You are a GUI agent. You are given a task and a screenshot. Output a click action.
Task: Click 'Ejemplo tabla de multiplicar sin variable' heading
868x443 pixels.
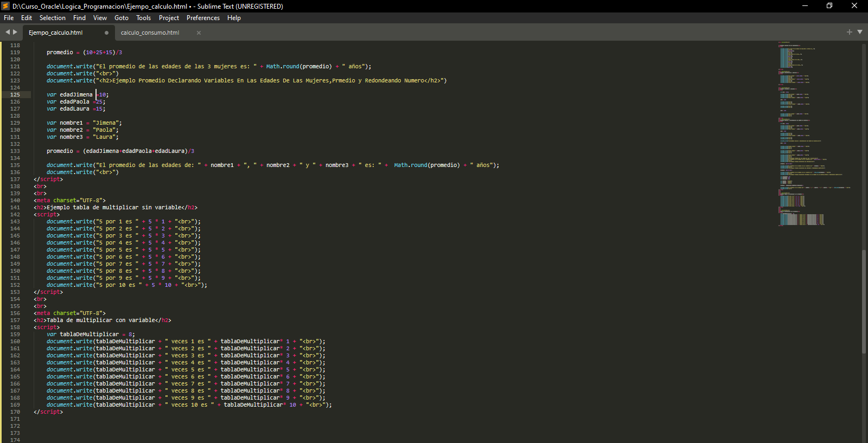click(x=116, y=207)
